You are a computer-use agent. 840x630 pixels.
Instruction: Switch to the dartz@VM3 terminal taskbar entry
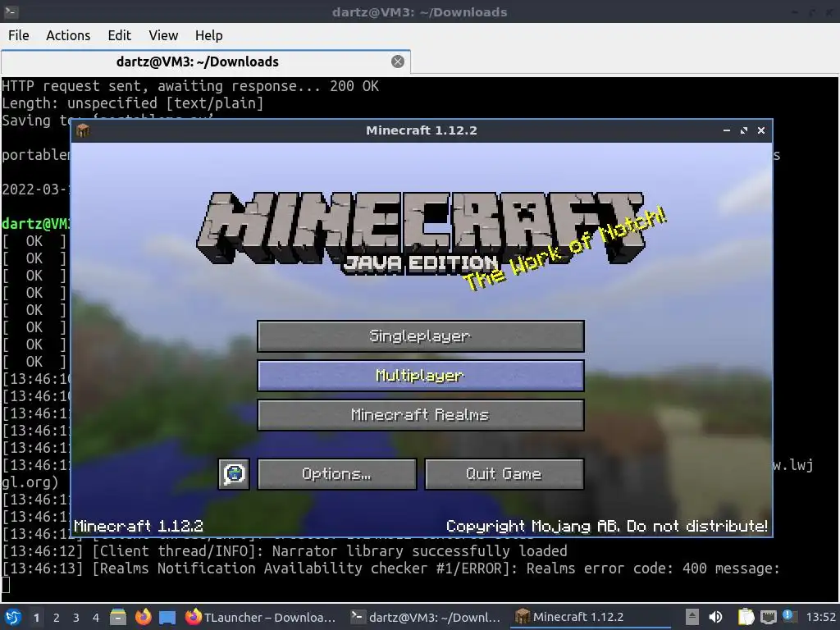[x=426, y=617]
